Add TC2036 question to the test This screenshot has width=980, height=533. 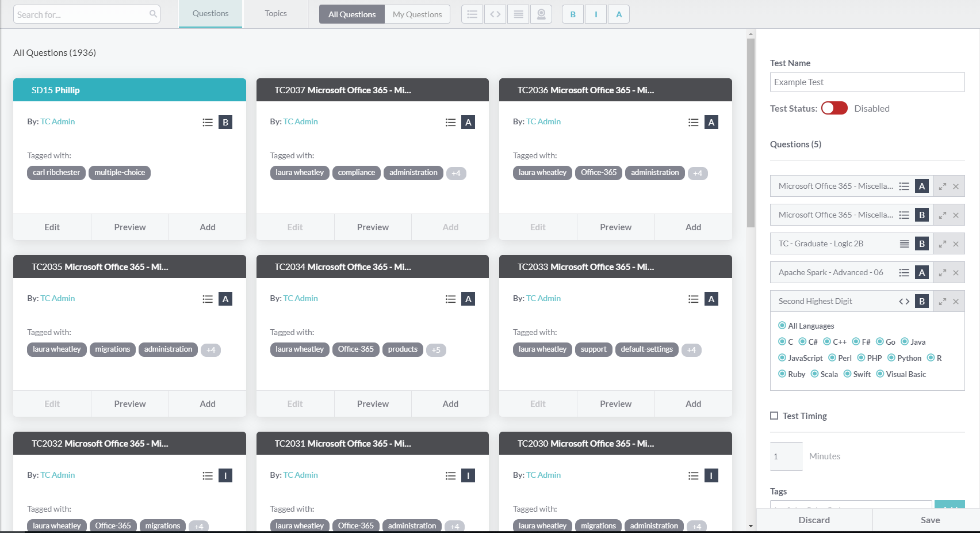click(694, 227)
